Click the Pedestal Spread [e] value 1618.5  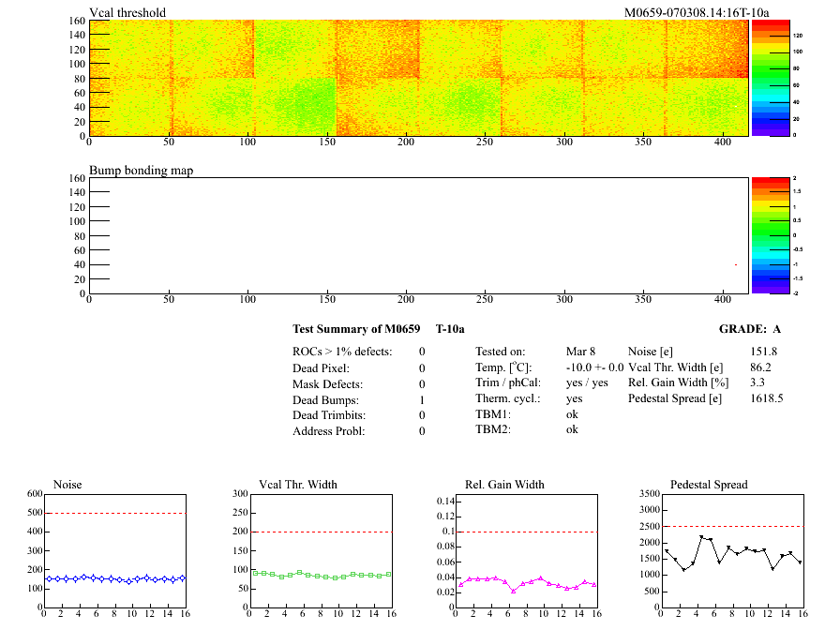point(766,398)
